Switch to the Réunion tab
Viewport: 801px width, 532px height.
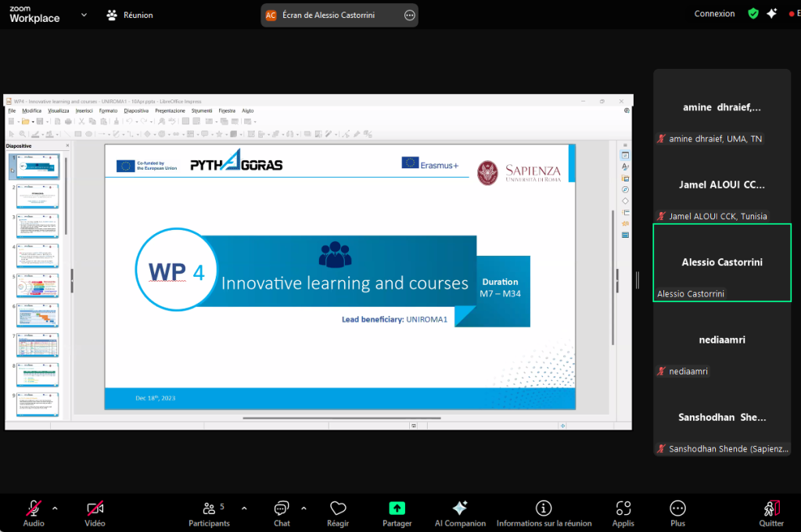[x=130, y=15]
